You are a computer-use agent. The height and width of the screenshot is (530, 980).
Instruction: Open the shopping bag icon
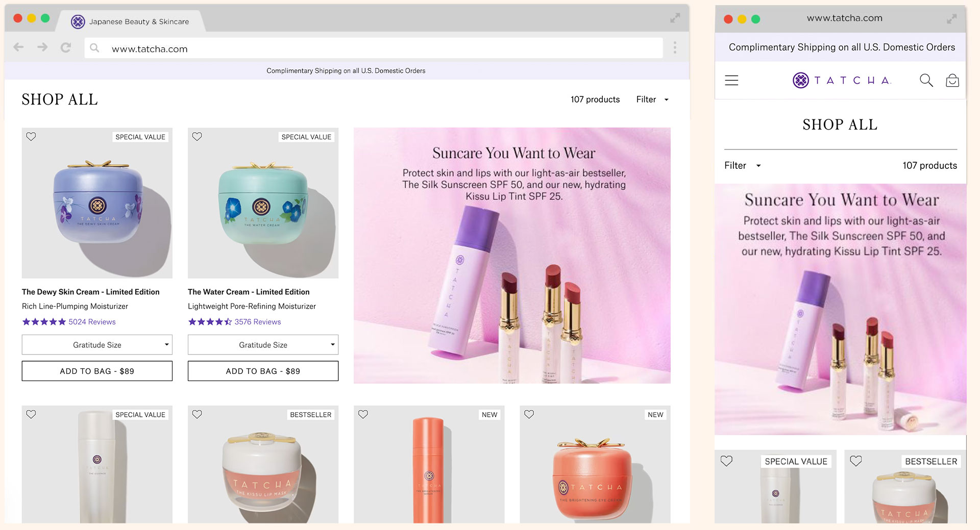952,80
